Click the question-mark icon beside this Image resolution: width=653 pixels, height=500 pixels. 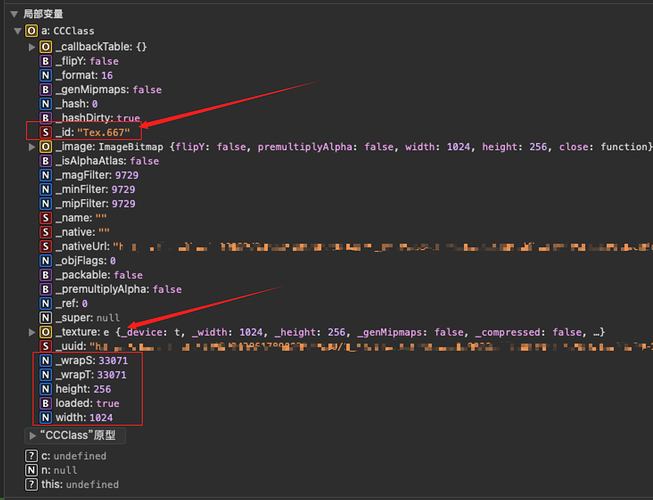[31, 484]
